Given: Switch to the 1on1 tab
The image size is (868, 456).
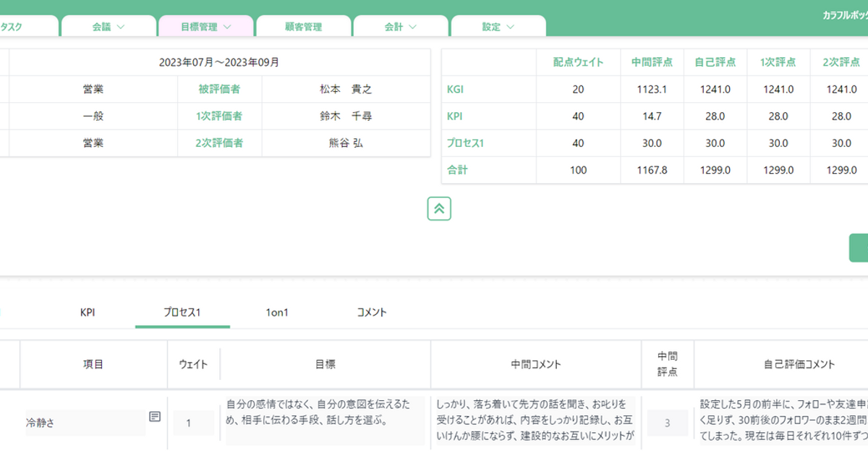Looking at the screenshot, I should point(277,313).
